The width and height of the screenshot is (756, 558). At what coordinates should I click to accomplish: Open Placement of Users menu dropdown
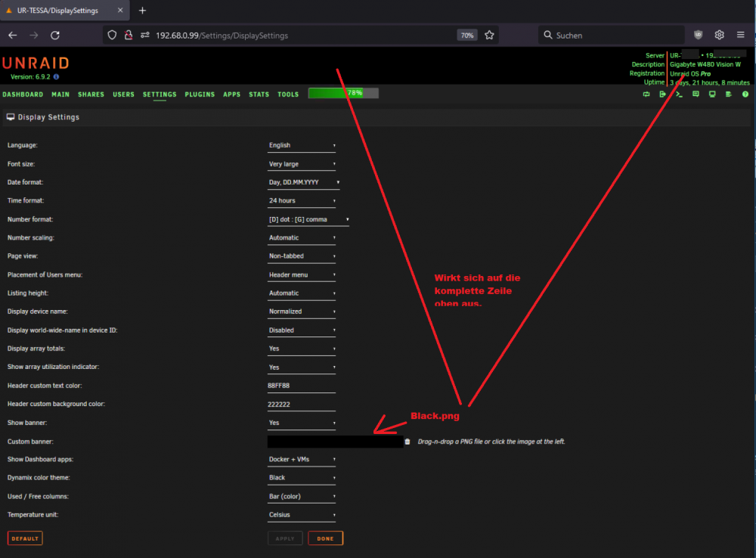pyautogui.click(x=302, y=275)
